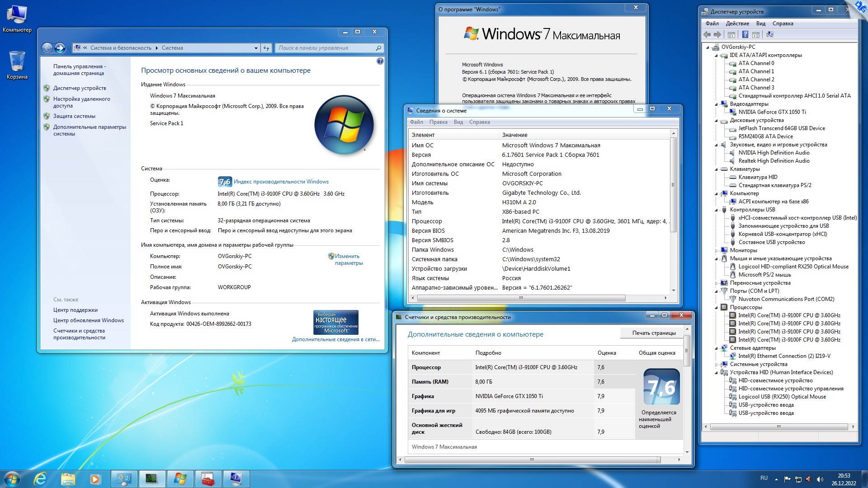Click refresh icon beside the address bar
The width and height of the screenshot is (868, 488).
pos(266,48)
